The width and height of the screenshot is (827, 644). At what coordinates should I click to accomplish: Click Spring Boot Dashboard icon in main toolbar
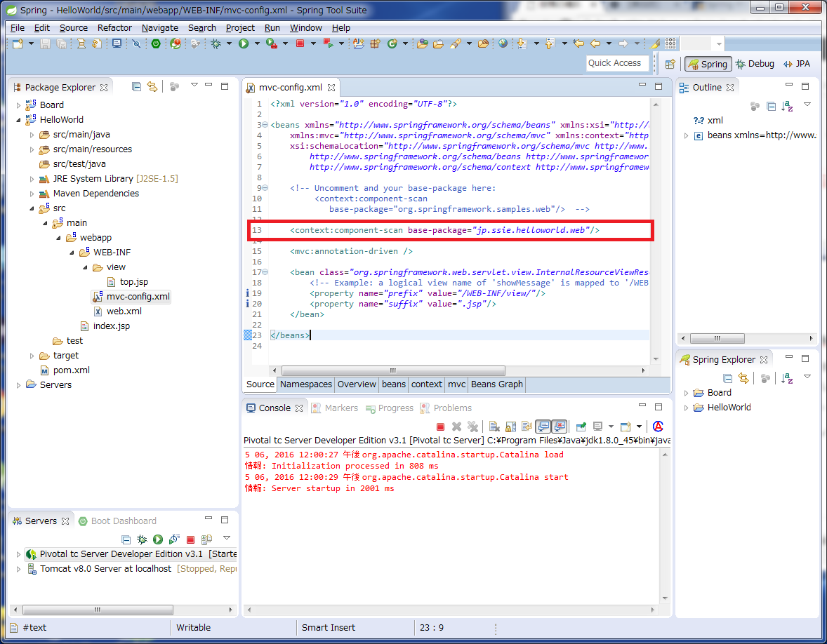click(x=155, y=43)
